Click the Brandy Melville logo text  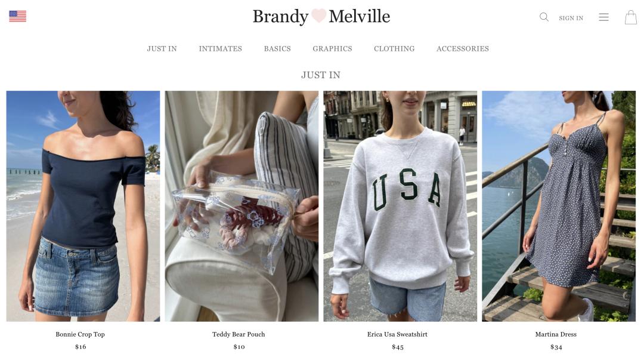(321, 17)
